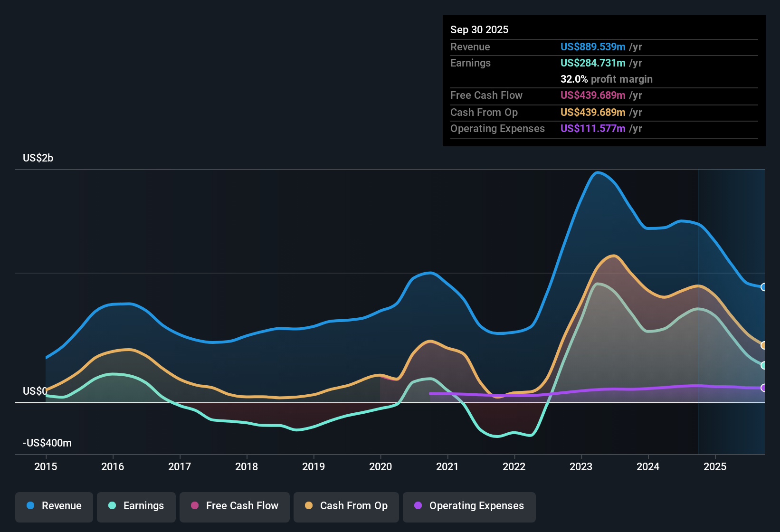
Task: Click the teal Earnings legend dot
Action: [x=112, y=506]
